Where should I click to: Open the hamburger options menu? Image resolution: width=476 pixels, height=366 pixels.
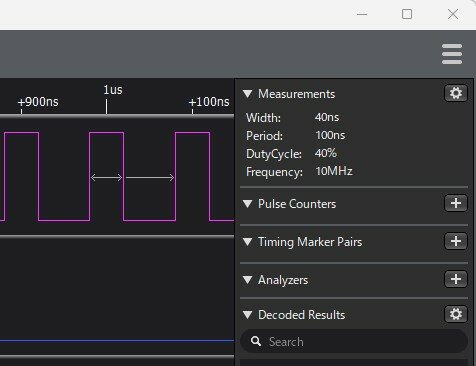click(x=452, y=54)
